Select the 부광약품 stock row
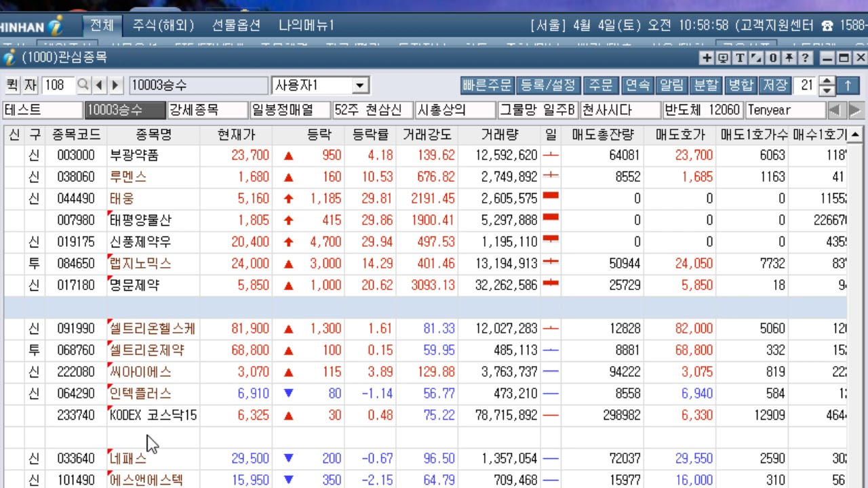 tap(425, 155)
